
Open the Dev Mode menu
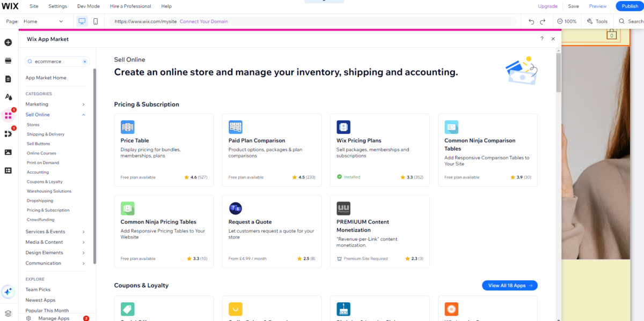89,6
